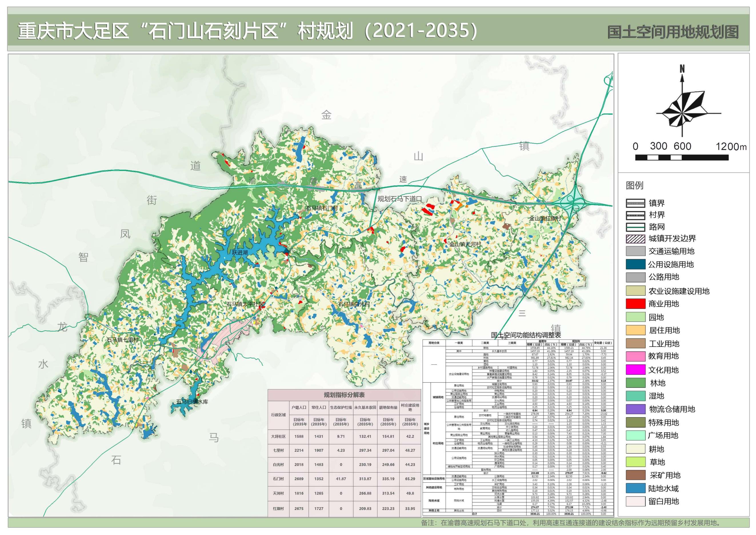Select the 农业设施建设用地 legend swatch

pos(635,291)
